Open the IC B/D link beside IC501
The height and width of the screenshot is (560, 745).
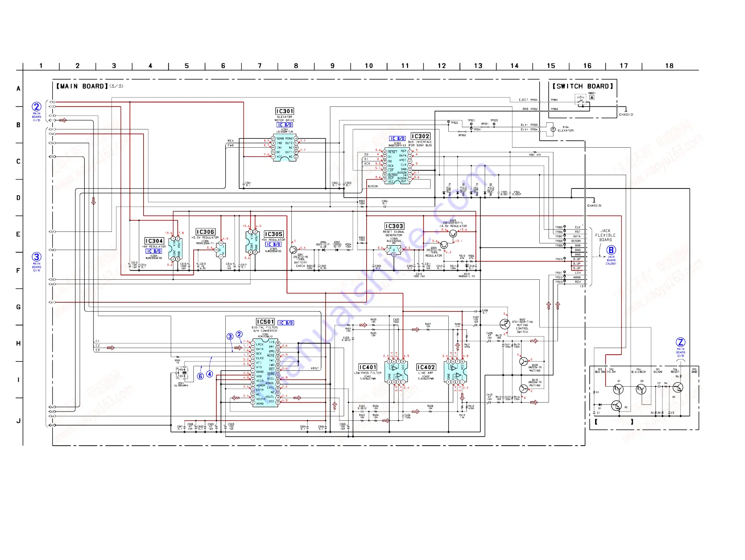click(286, 323)
